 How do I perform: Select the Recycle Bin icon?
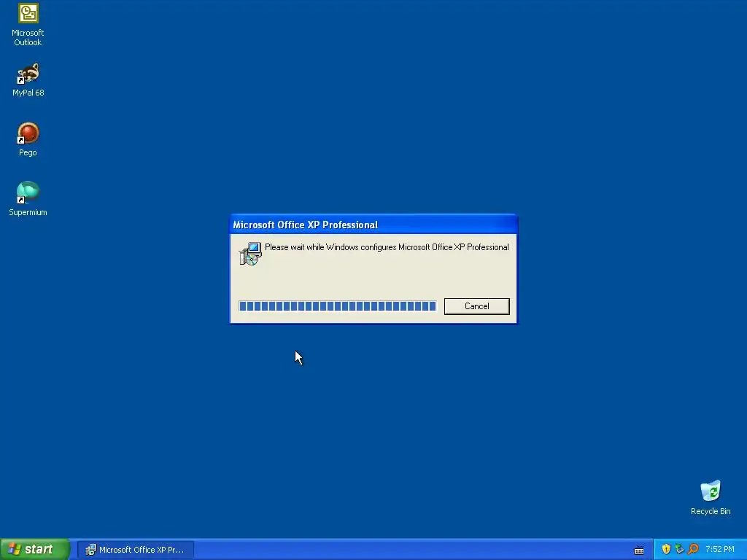coord(711,498)
